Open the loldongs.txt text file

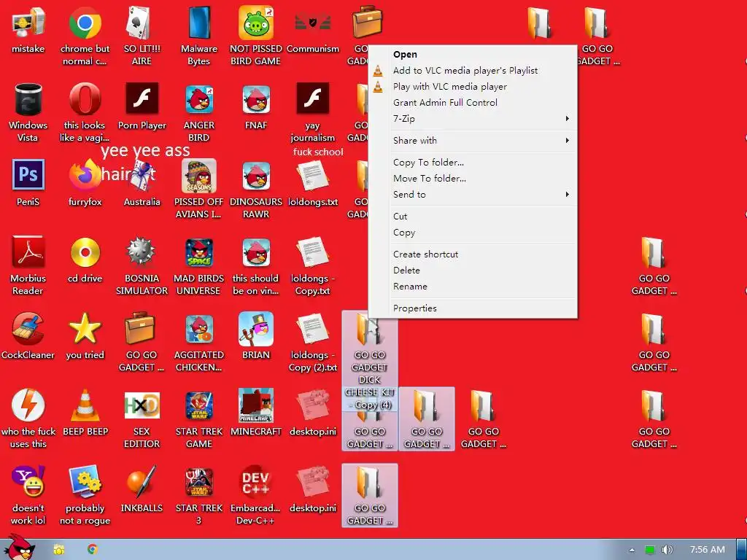[x=313, y=182]
